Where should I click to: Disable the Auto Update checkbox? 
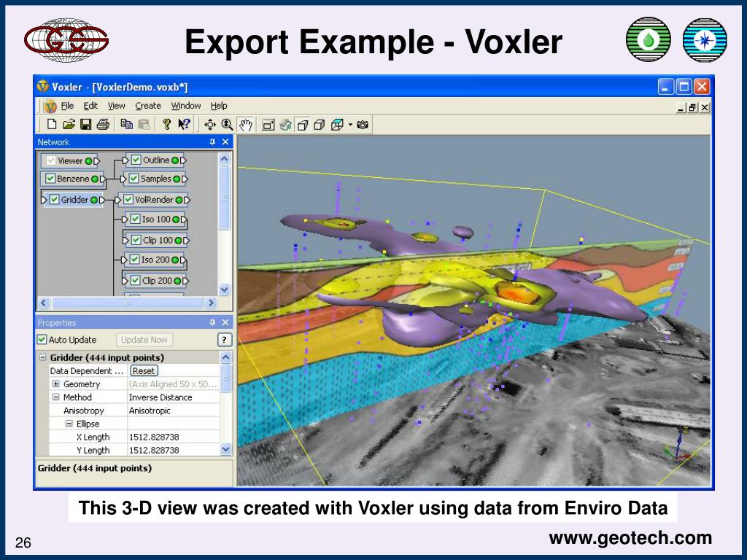pyautogui.click(x=42, y=340)
